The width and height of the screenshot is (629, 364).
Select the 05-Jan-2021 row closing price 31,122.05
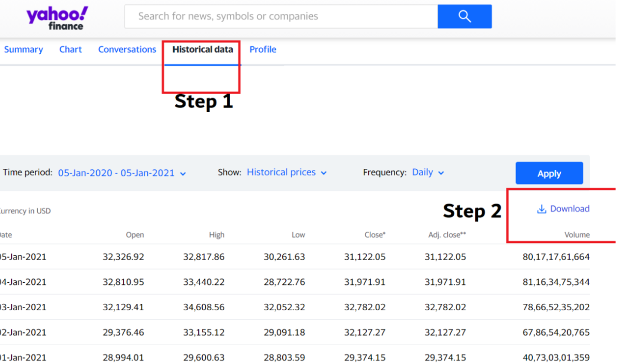(x=364, y=257)
